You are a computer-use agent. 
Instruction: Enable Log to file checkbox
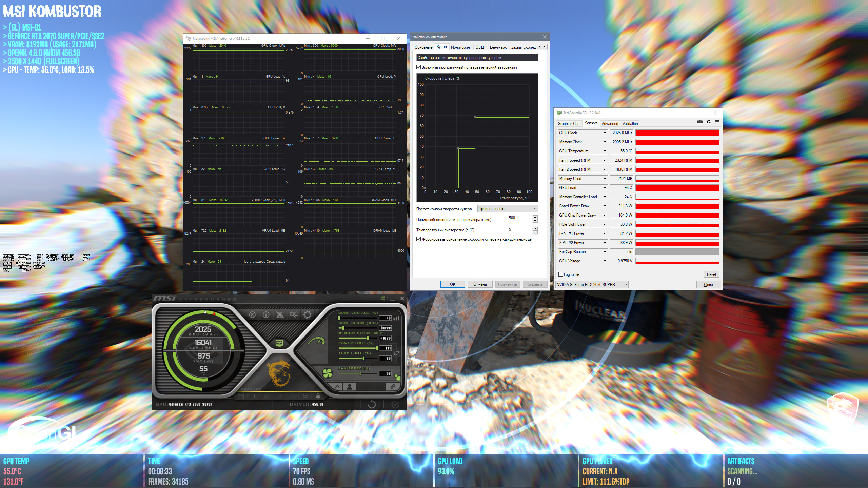click(561, 274)
